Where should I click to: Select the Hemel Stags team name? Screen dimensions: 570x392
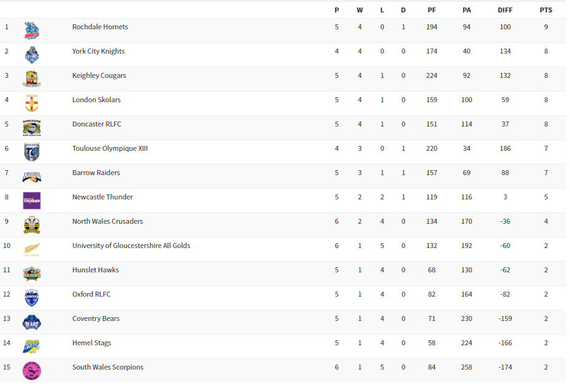coord(92,343)
